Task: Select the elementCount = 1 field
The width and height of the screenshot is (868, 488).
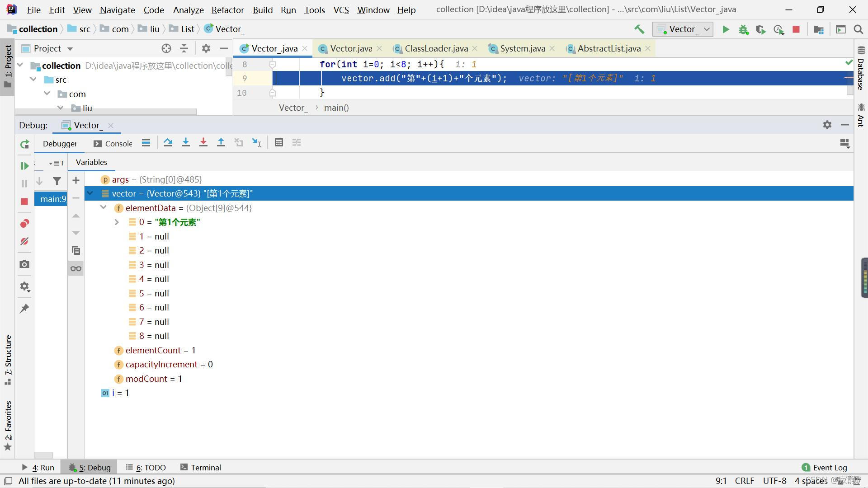Action: [x=155, y=350]
